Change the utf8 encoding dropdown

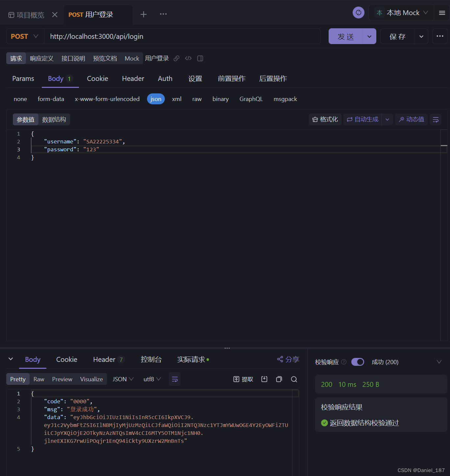tap(152, 379)
